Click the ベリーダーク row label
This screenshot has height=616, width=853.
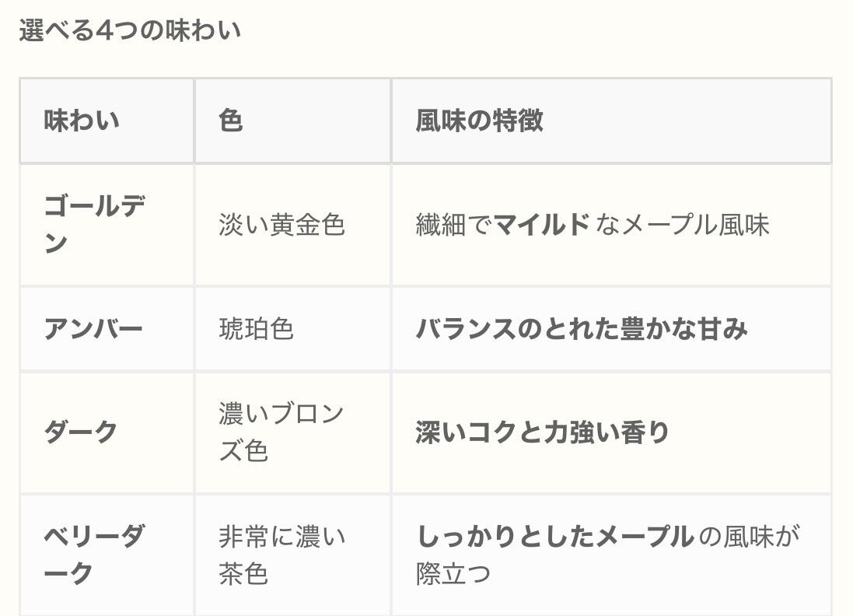pyautogui.click(x=93, y=555)
